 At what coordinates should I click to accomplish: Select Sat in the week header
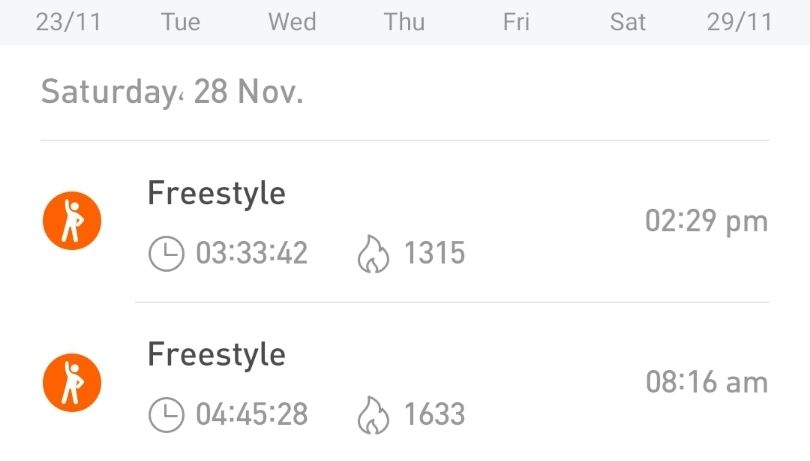(x=628, y=22)
